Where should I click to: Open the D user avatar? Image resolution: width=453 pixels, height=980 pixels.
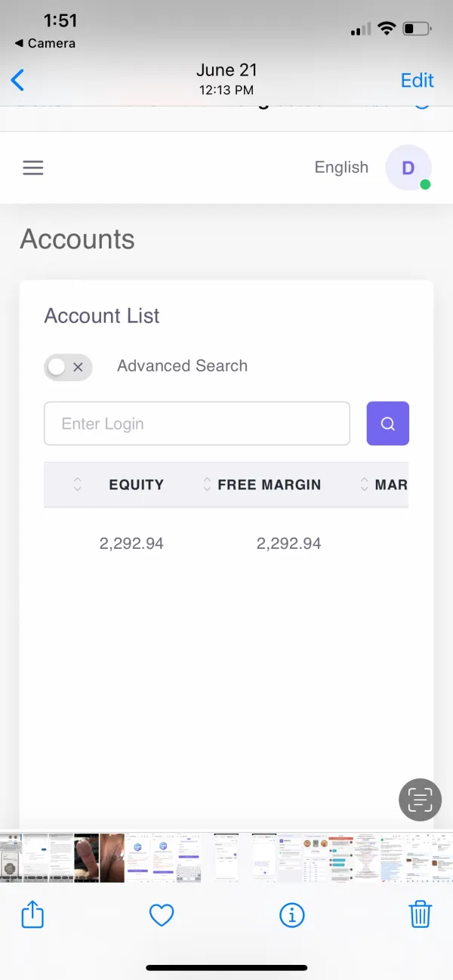click(408, 168)
